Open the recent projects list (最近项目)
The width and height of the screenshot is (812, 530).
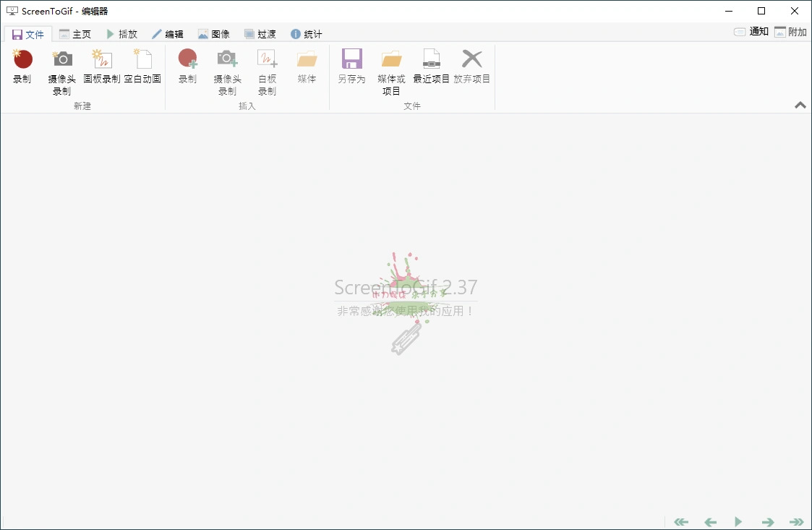(x=432, y=69)
